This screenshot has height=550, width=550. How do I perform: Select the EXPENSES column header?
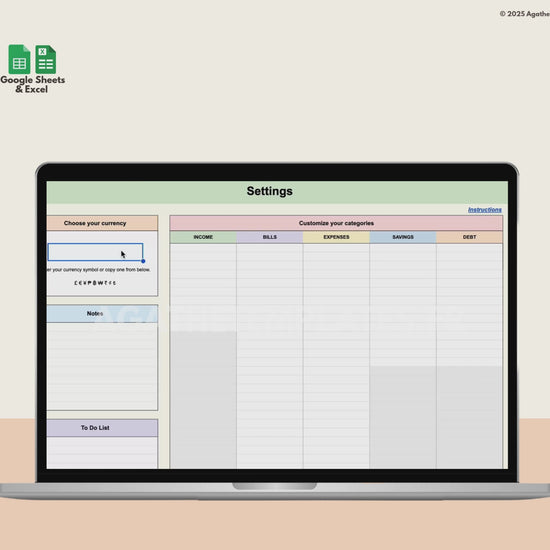(336, 237)
